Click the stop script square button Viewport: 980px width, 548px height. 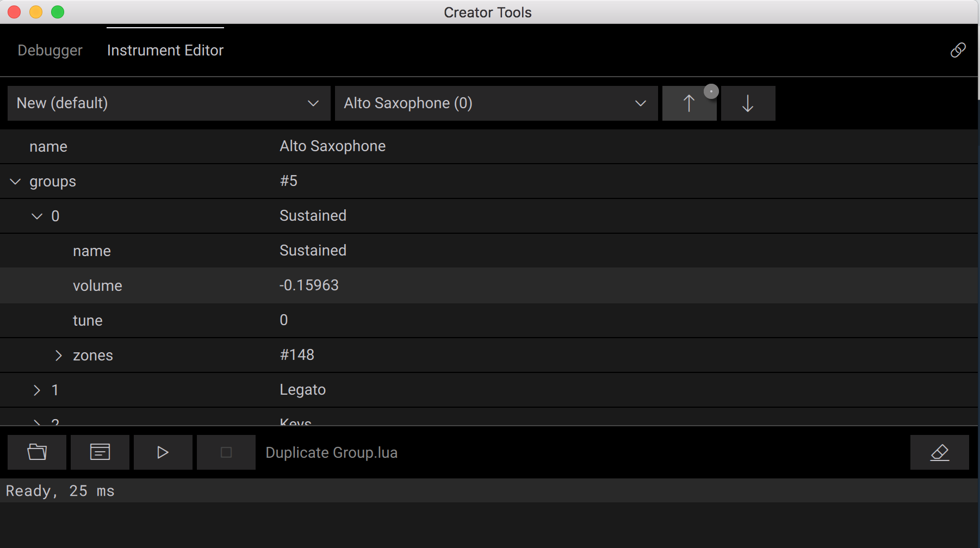point(226,452)
